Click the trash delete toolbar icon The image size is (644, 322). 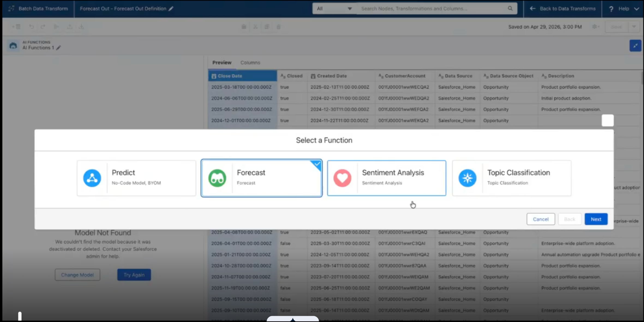(278, 27)
